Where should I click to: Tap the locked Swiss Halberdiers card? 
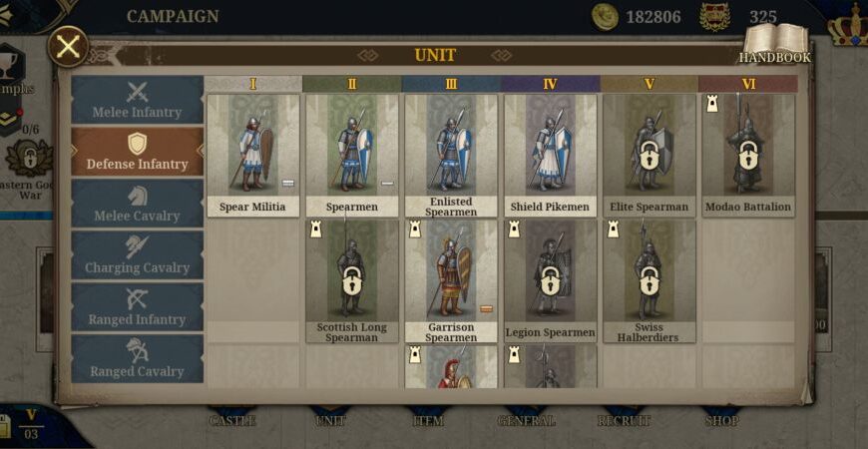pos(650,281)
